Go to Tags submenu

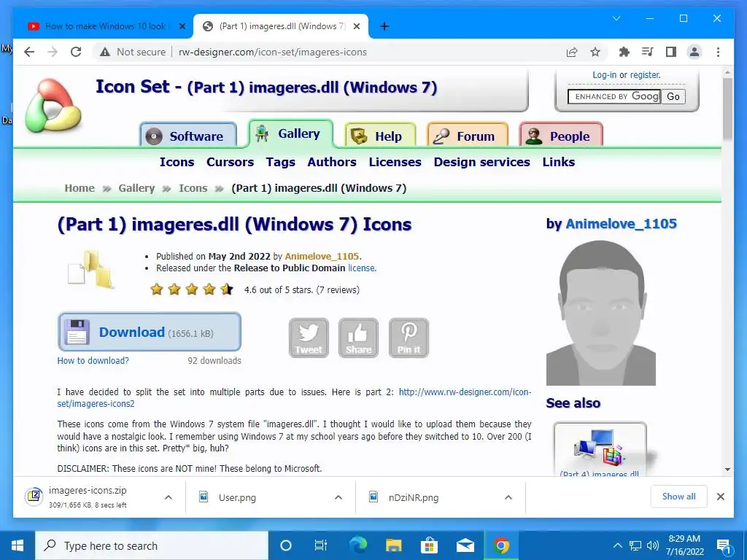281,162
